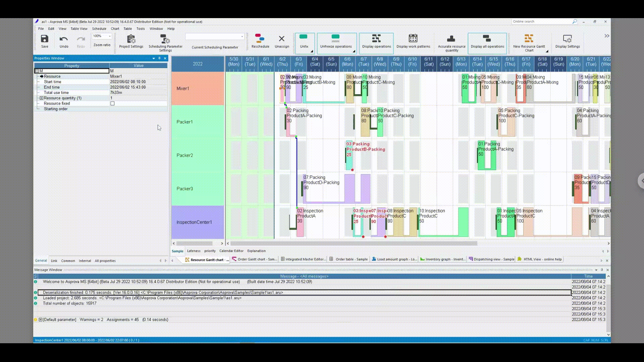
Task: Select the Mixer1 resource row header
Action: [x=198, y=88]
